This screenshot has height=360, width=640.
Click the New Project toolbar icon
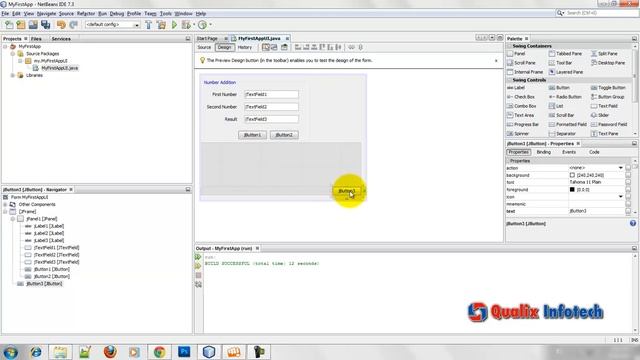click(x=21, y=25)
